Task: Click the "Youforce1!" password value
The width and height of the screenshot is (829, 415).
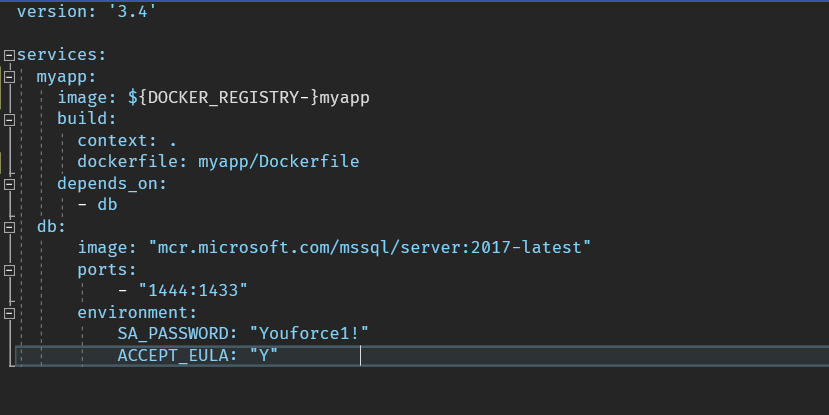Action: (x=309, y=334)
